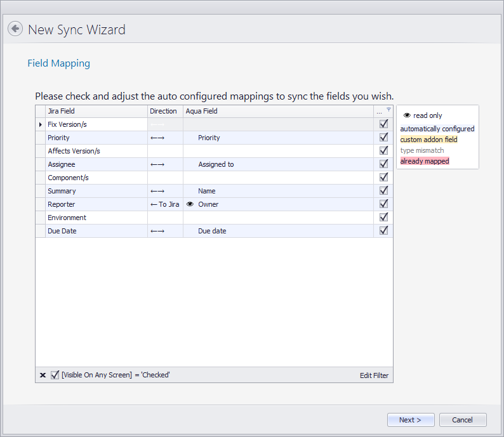
Task: Open the Aqua Field cell for Component/s
Action: pyautogui.click(x=278, y=178)
